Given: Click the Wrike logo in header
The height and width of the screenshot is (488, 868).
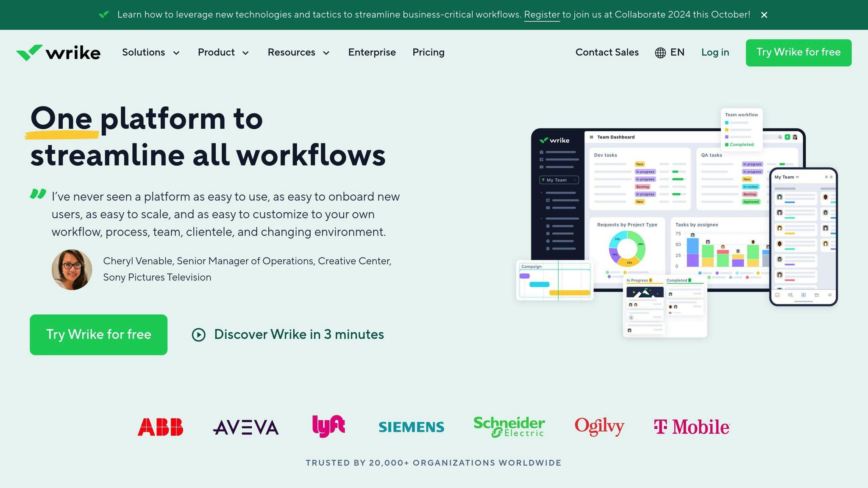Looking at the screenshot, I should (x=58, y=53).
